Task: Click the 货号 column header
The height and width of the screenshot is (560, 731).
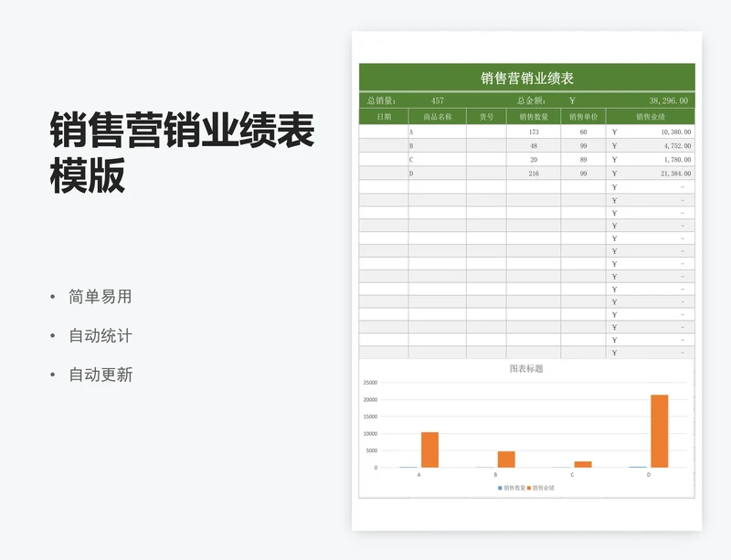Action: (x=486, y=117)
